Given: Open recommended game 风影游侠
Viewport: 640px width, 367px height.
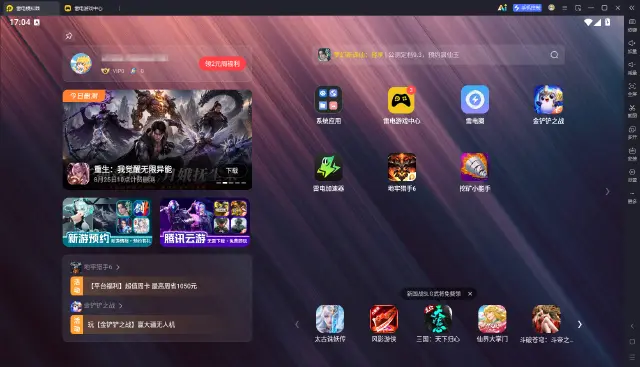Looking at the screenshot, I should click(384, 319).
